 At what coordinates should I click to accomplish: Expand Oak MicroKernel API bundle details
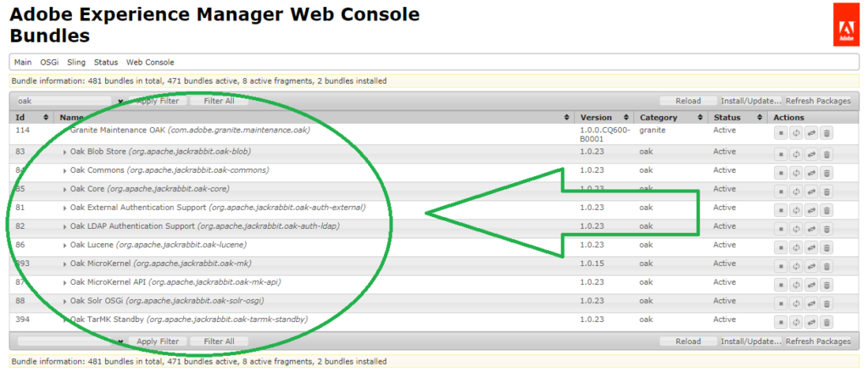tap(65, 283)
